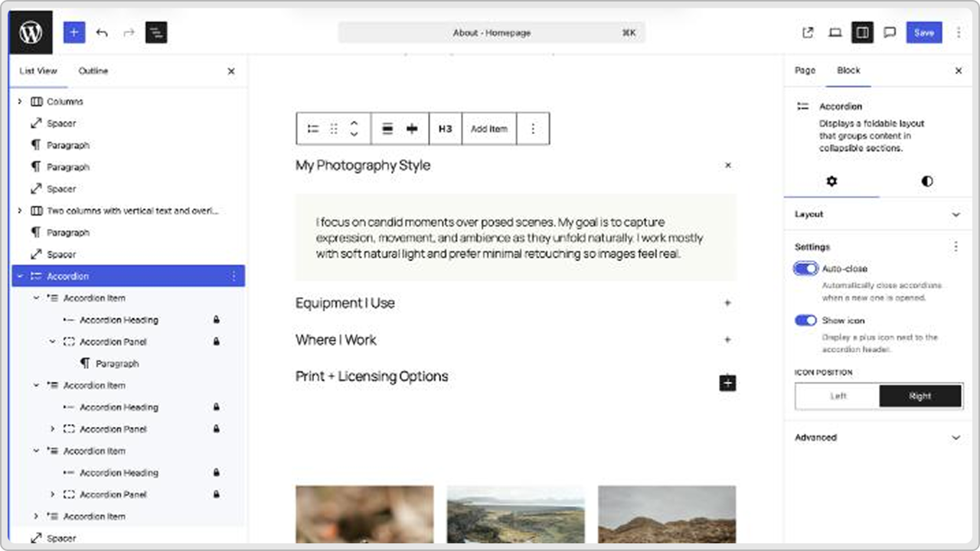The height and width of the screenshot is (551, 980).
Task: Toggle the document overview list icon
Action: coord(156,32)
